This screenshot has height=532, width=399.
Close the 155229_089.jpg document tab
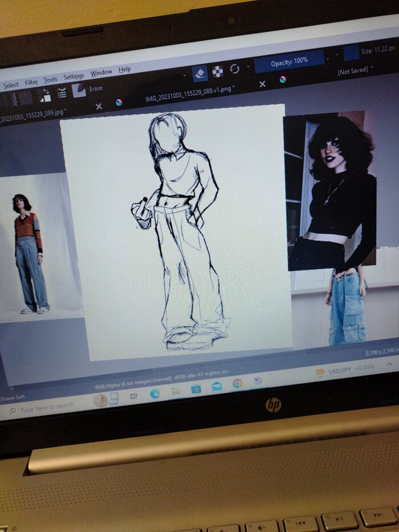pos(99,107)
